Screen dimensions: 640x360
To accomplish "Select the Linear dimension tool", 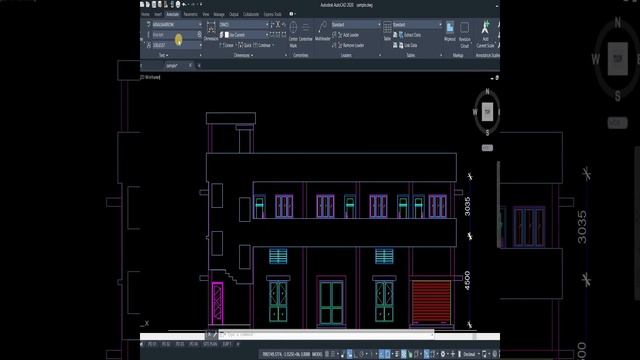I will point(227,45).
